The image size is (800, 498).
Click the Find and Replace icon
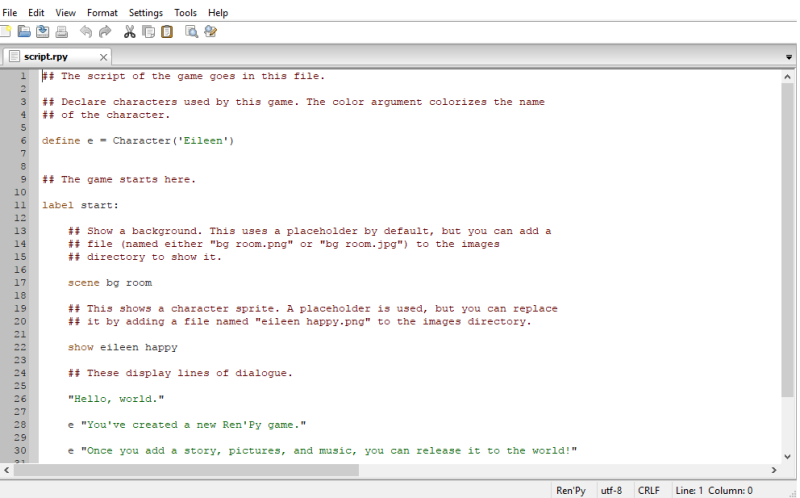click(x=210, y=32)
